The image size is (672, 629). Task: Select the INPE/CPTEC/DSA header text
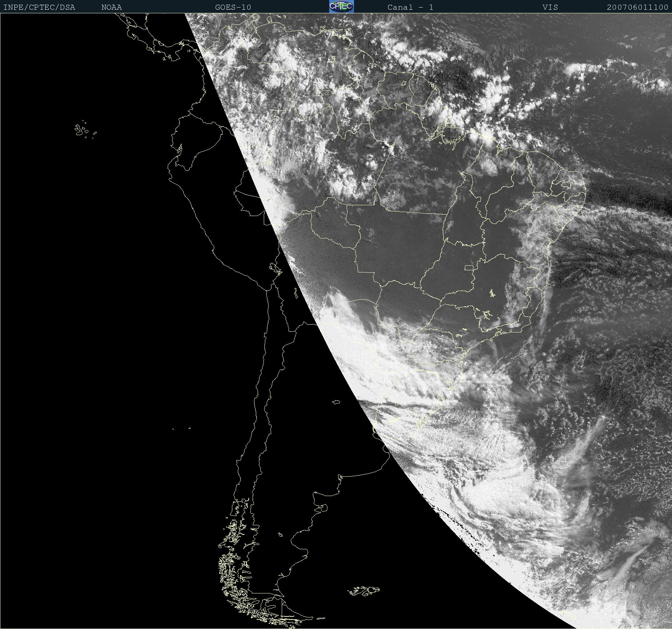point(39,7)
